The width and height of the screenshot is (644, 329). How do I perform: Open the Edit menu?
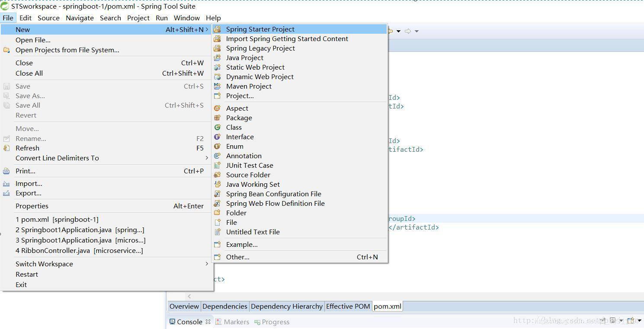point(26,18)
